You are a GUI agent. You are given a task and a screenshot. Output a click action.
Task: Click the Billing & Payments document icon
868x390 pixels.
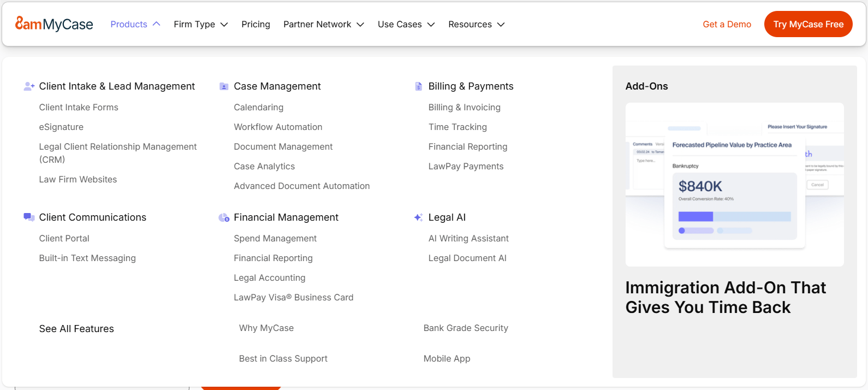419,86
